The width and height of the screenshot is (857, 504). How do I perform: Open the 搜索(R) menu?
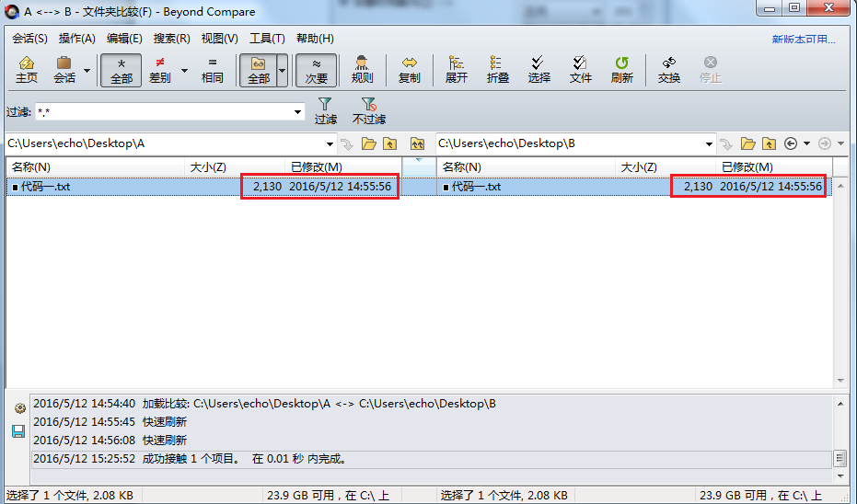tap(171, 39)
